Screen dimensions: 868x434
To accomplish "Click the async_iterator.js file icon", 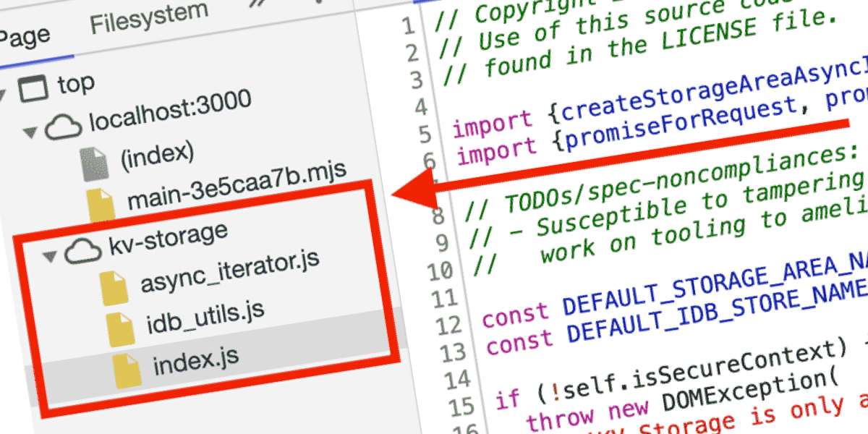I will click(x=115, y=288).
